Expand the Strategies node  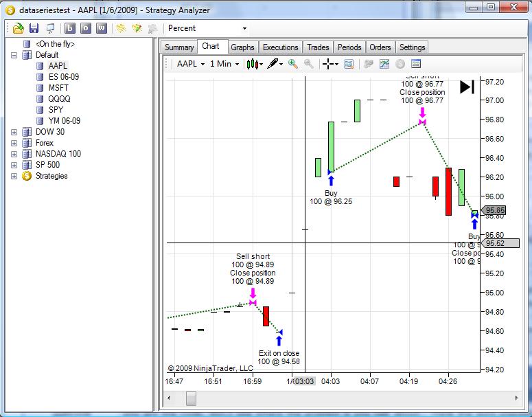point(14,176)
